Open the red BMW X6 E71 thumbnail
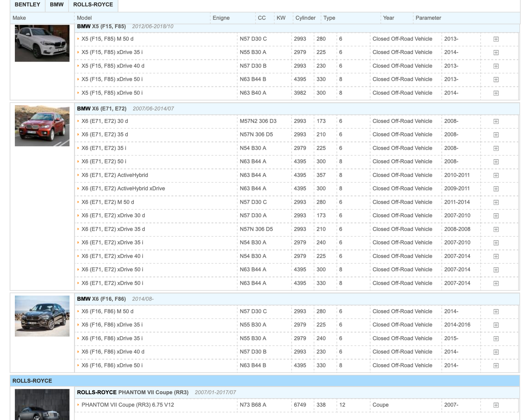This screenshot has height=420, width=524. coord(42,126)
